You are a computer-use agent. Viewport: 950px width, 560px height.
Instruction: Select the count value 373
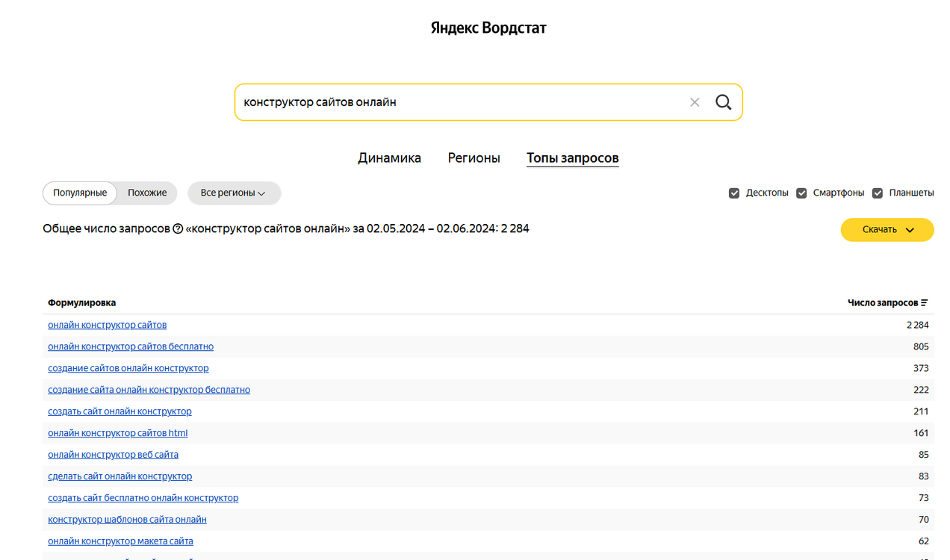[921, 368]
